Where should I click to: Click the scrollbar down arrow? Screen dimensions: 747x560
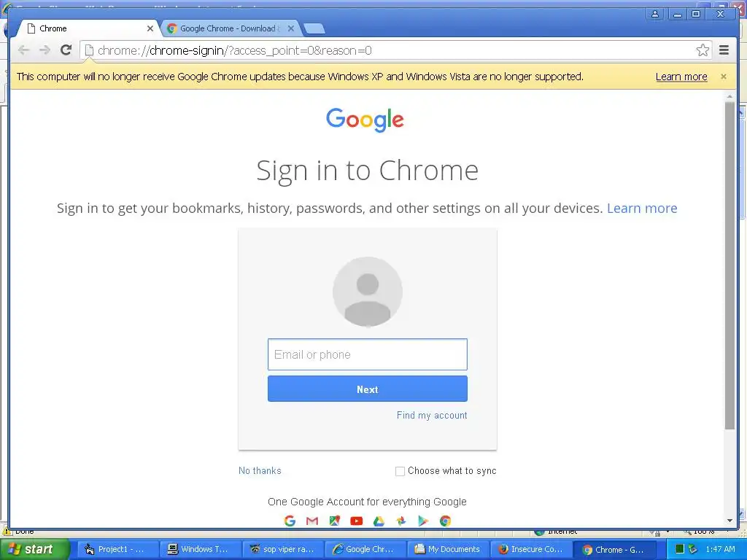point(729,521)
